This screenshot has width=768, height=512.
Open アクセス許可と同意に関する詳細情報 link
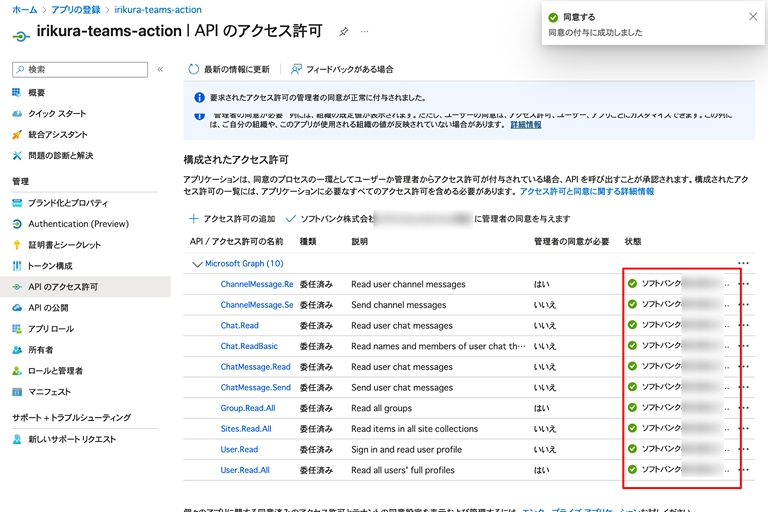point(587,192)
